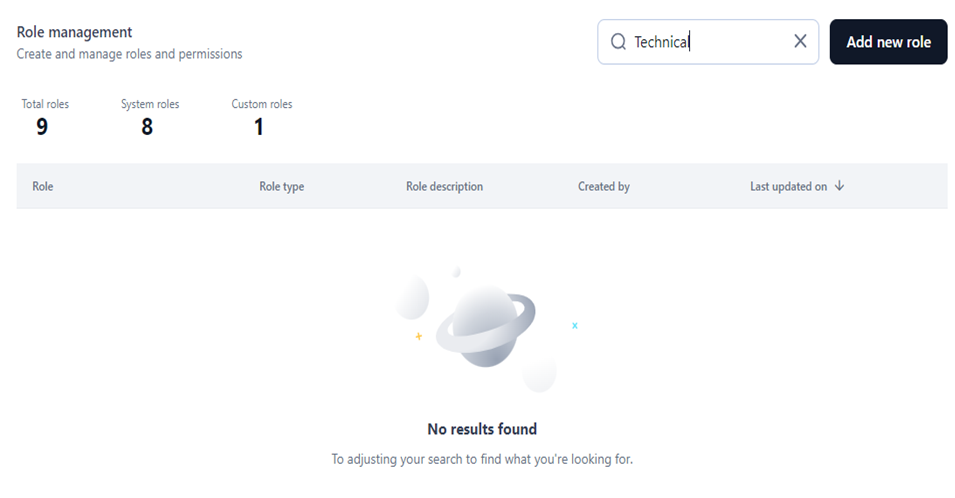Sort by Role type column header

point(281,186)
